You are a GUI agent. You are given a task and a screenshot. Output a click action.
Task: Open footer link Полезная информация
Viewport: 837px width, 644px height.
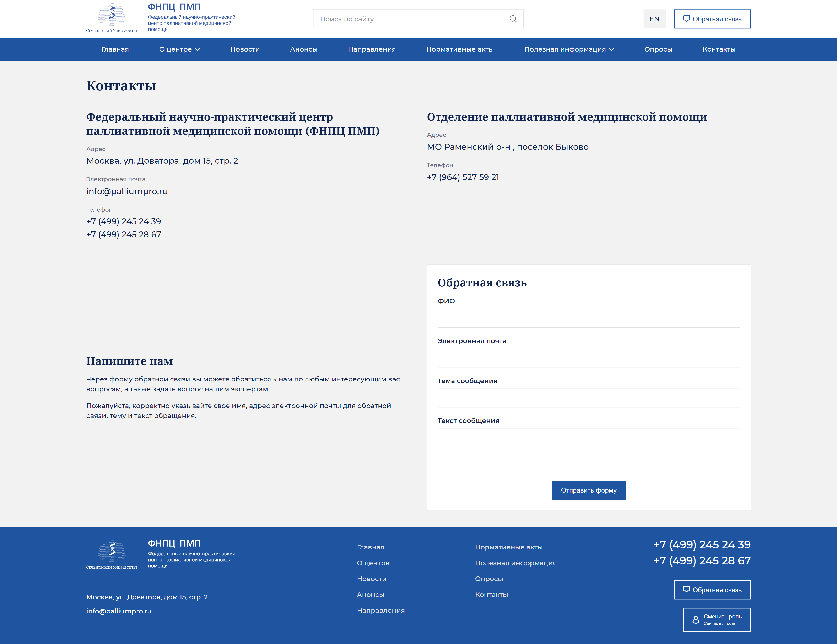click(515, 563)
